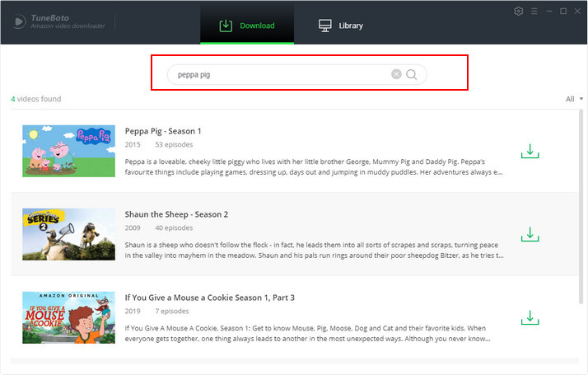This screenshot has height=375, width=588.
Task: Switch to the Library tab
Action: 340,26
